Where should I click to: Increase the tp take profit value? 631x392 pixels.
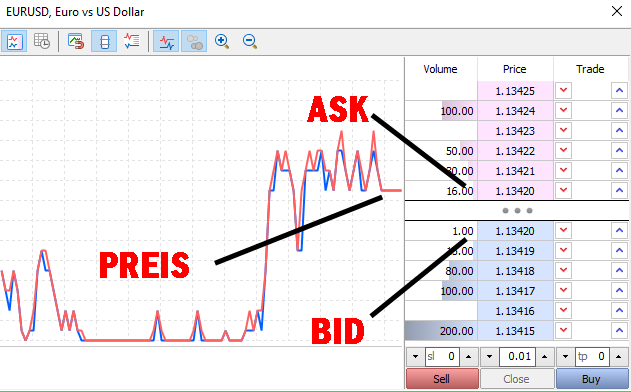pyautogui.click(x=619, y=357)
